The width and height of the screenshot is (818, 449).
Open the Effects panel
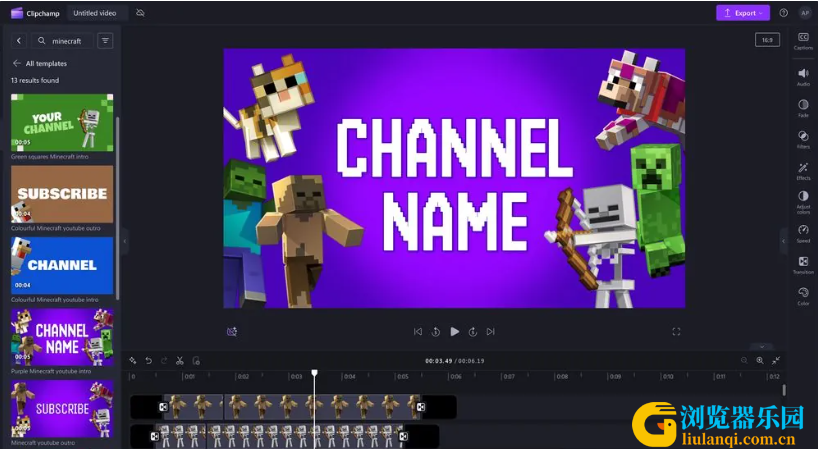(x=803, y=171)
